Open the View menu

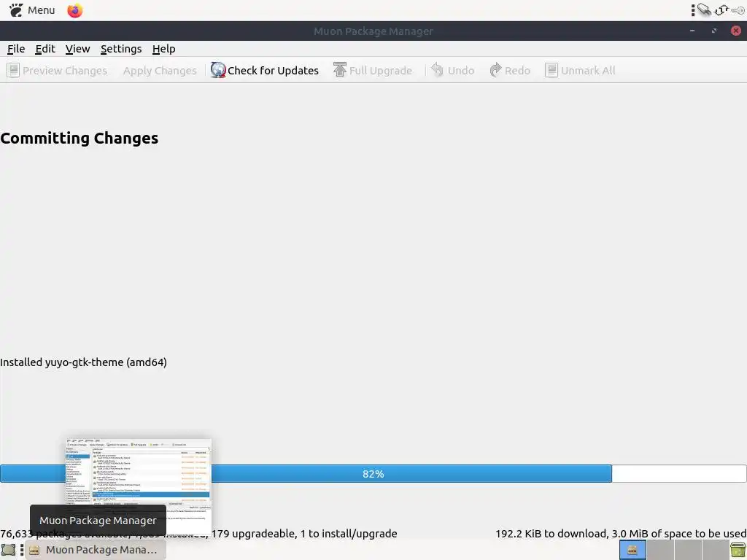pos(77,49)
